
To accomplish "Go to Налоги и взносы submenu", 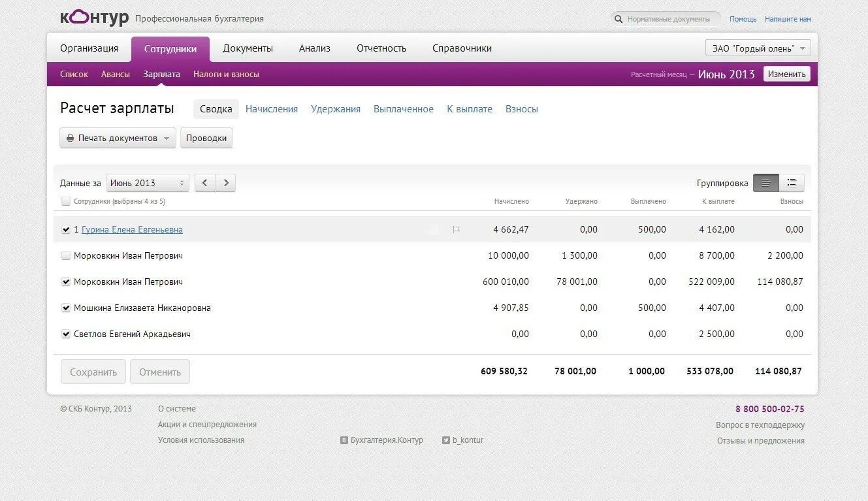I will pos(226,74).
